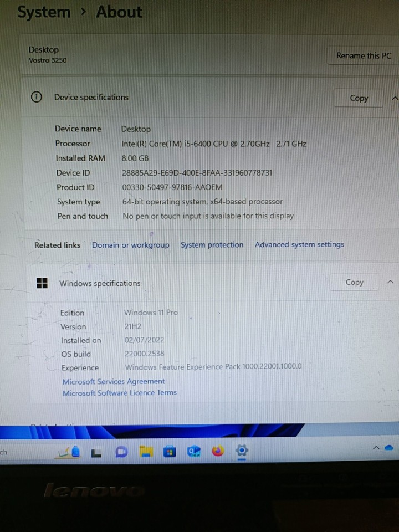Open Microsoft Software Licence Terms link

pos(120,392)
